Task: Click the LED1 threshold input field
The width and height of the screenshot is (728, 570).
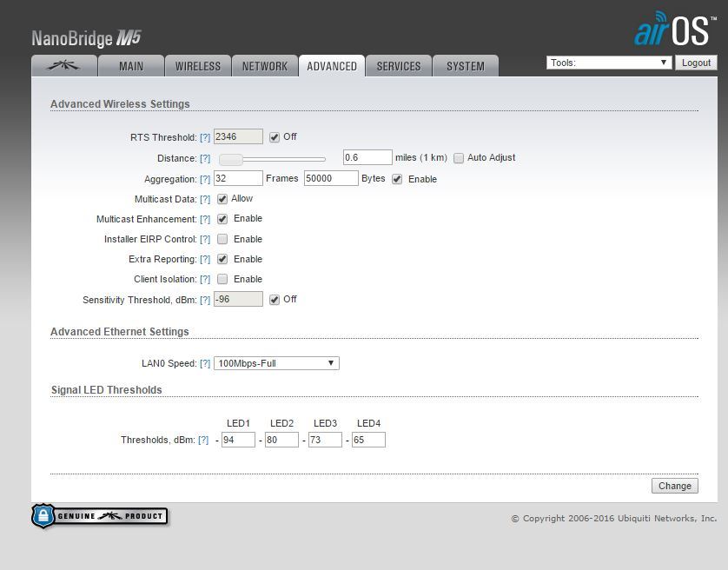Action: pos(238,440)
